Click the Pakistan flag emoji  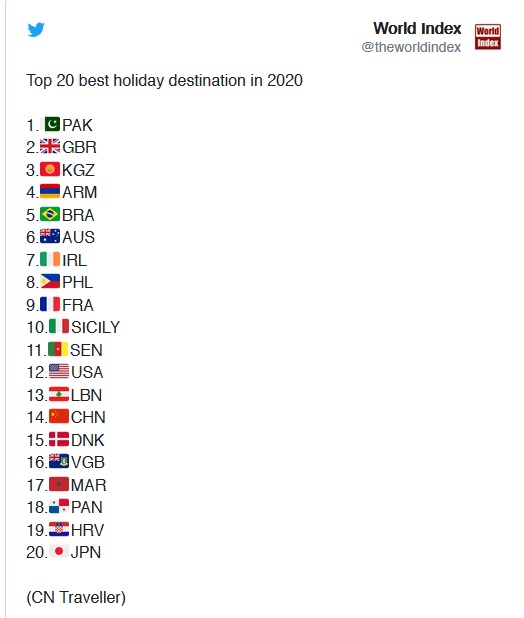coord(50,124)
